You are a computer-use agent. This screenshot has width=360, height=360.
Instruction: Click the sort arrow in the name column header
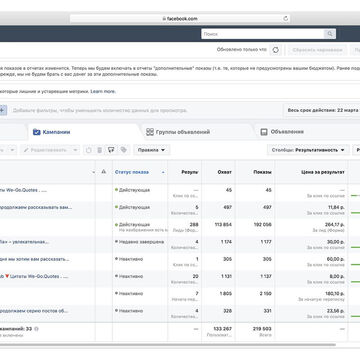[x=94, y=172]
